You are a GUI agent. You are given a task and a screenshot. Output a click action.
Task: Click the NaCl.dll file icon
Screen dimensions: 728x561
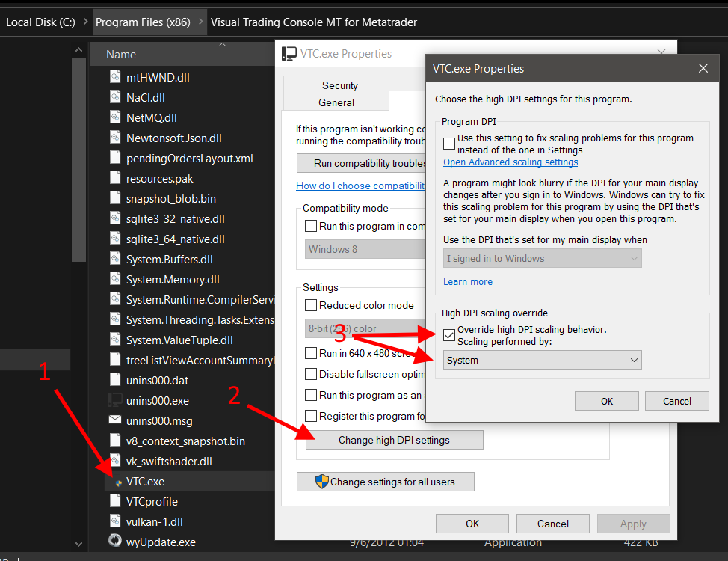[114, 96]
